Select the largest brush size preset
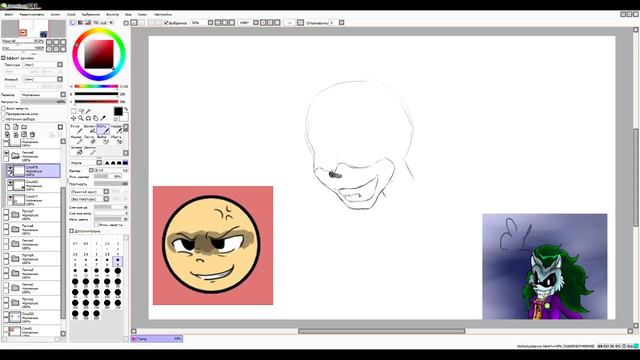Image resolution: width=640 pixels, height=360 pixels. 96,314
